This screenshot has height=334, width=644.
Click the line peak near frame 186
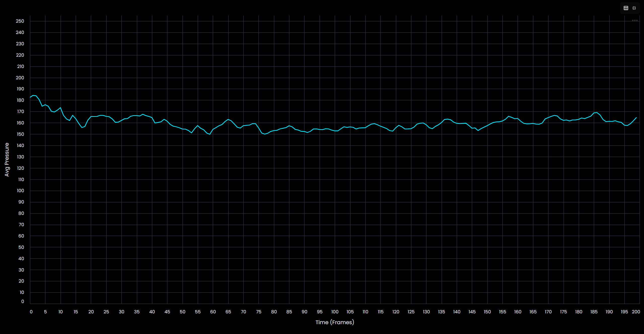(597, 113)
